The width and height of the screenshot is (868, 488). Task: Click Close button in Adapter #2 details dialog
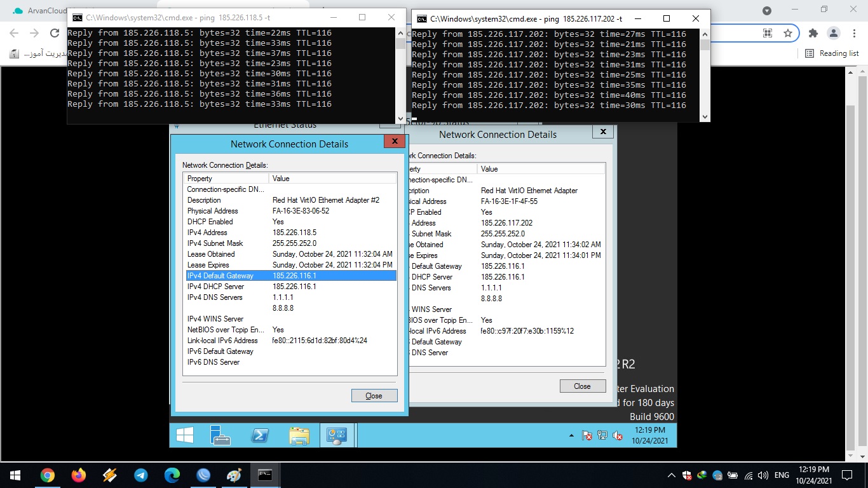point(374,396)
